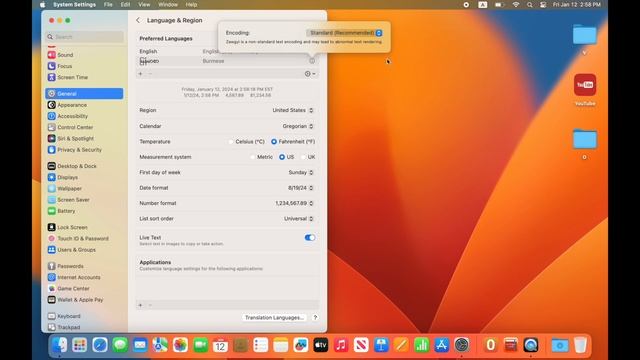This screenshot has height=360, width=640.
Task: Open the Region dropdown
Action: [x=293, y=110]
